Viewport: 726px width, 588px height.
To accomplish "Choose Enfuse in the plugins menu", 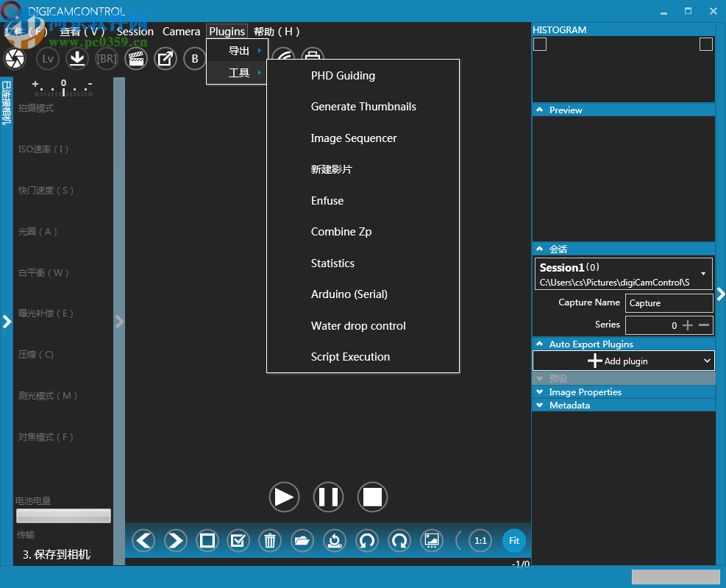I will (327, 201).
